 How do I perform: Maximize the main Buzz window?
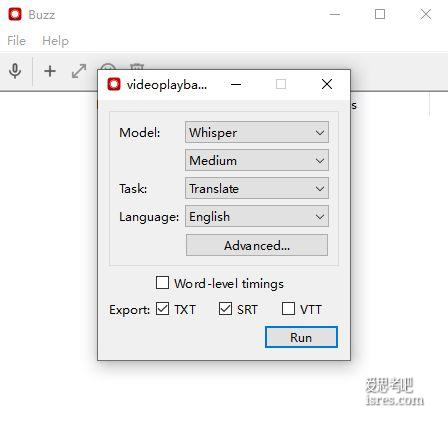point(380,14)
